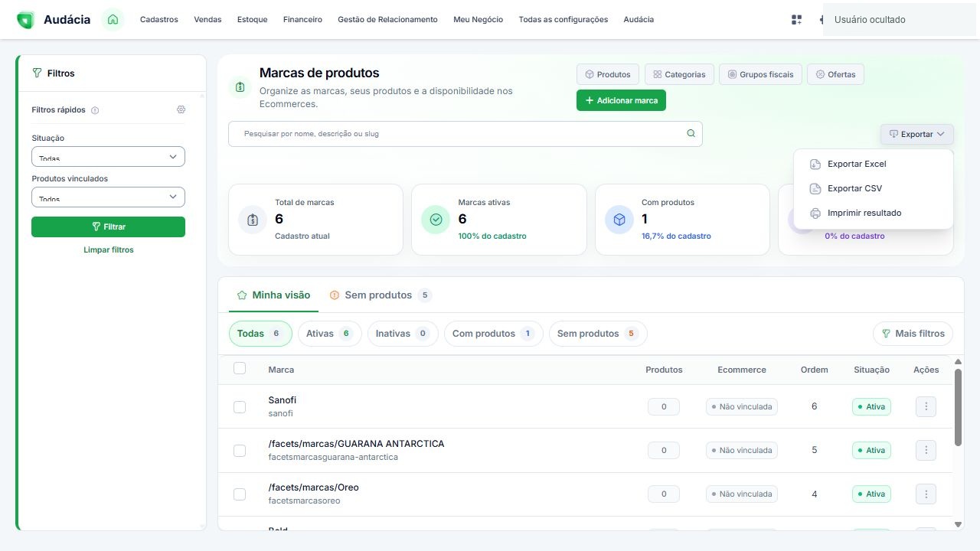The height and width of the screenshot is (551, 980).
Task: Open actions menu for Sanofi row
Action: [926, 406]
